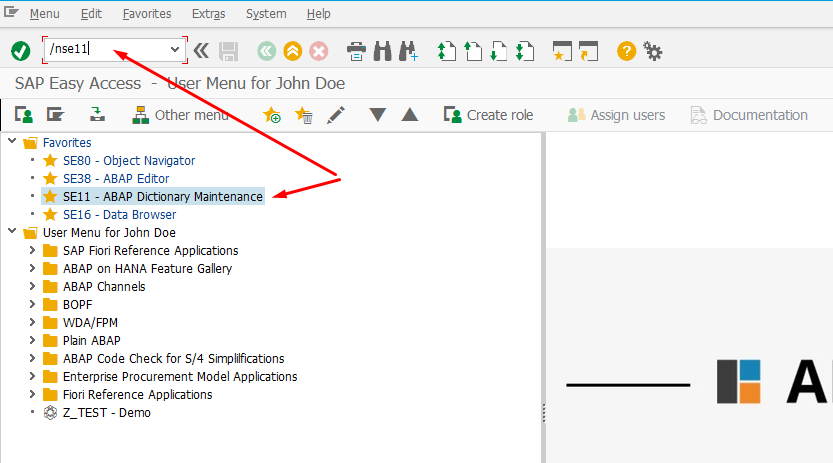The image size is (833, 463).
Task: Select SE11 - ABAP Dictionary Maintenance favorite
Action: coord(163,196)
